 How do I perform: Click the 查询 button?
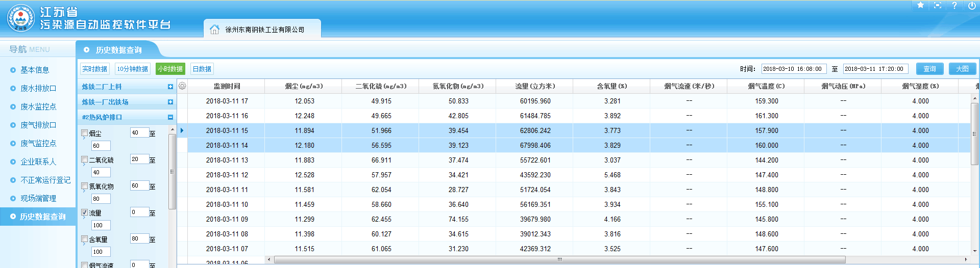point(930,69)
